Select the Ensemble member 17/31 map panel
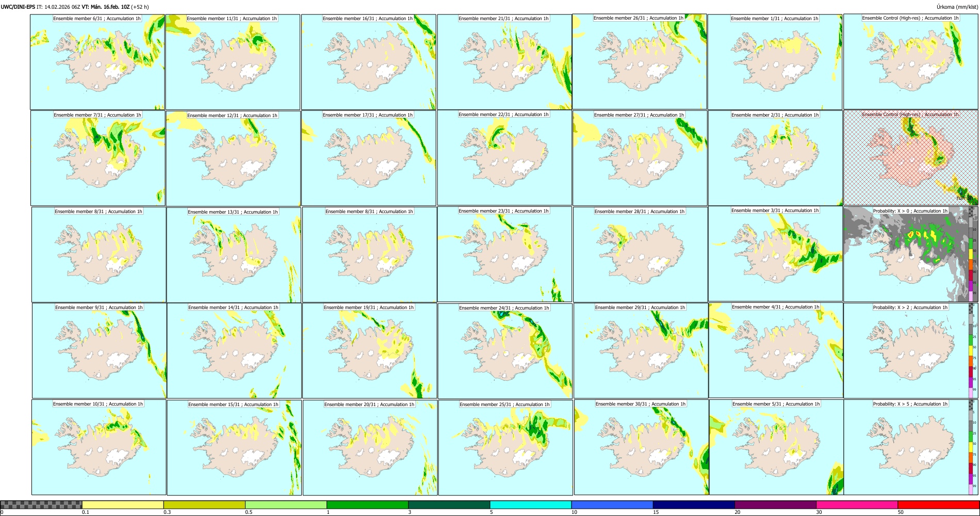The height and width of the screenshot is (516, 980). (369, 158)
